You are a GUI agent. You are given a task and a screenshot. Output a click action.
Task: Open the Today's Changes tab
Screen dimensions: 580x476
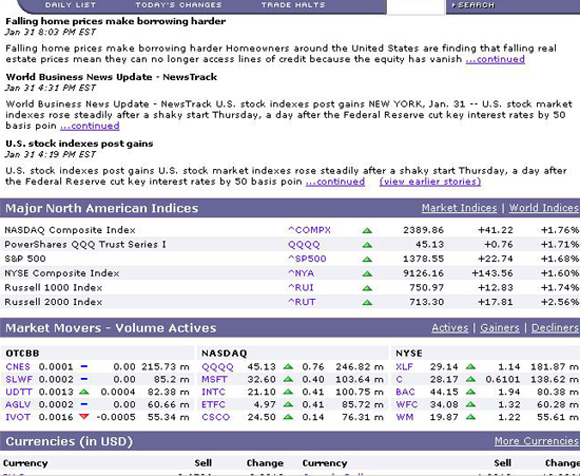tap(179, 5)
